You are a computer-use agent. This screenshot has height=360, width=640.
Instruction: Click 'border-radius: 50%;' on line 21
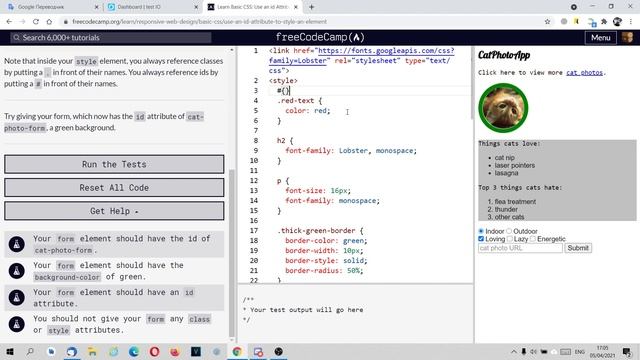click(324, 271)
